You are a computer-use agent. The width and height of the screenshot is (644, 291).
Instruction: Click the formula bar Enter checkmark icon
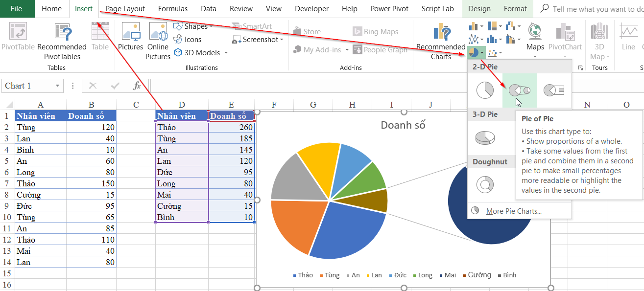(x=115, y=86)
